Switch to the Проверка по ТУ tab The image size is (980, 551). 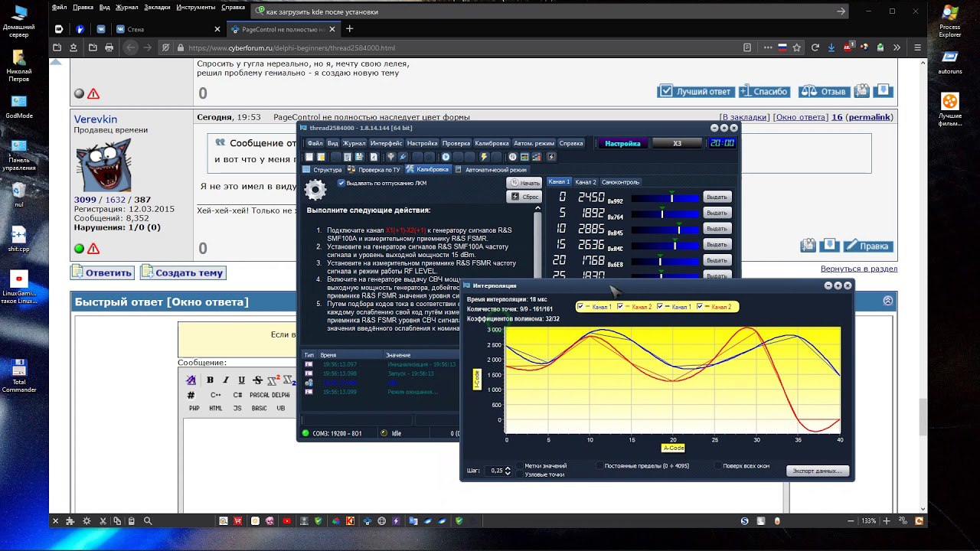(374, 170)
